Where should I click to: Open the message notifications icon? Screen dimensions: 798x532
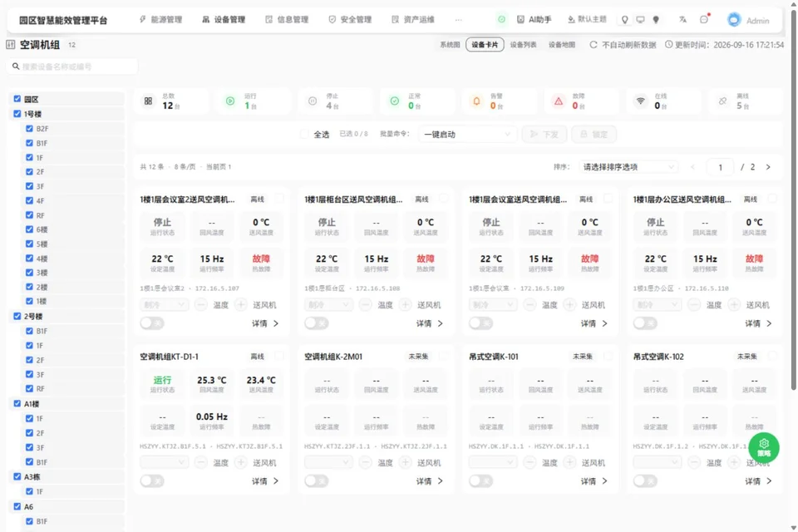tap(704, 19)
